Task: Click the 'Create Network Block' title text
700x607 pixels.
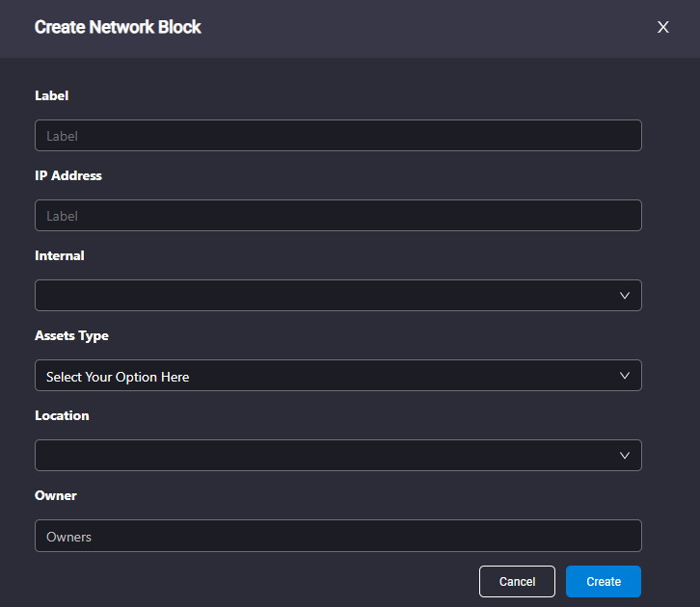Action: [118, 27]
